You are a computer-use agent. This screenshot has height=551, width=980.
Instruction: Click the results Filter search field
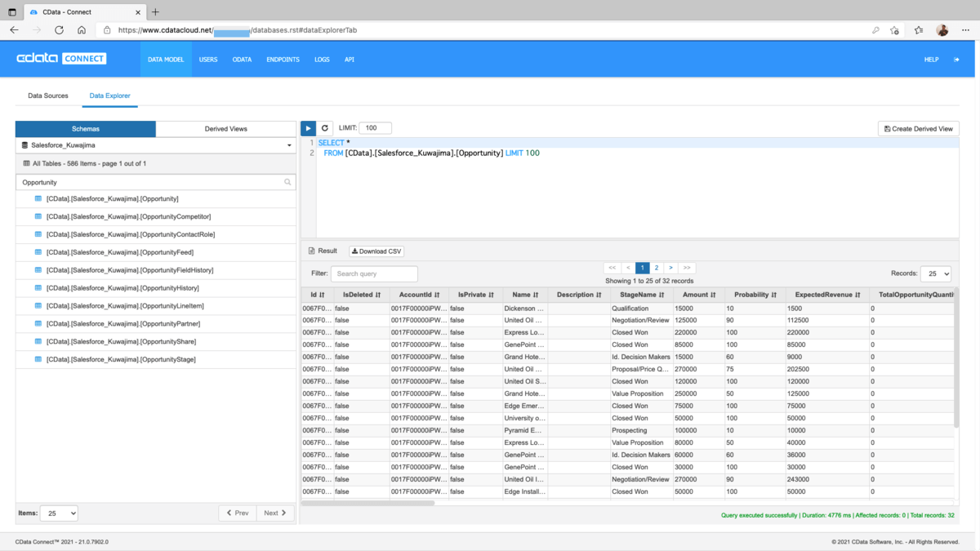(374, 274)
